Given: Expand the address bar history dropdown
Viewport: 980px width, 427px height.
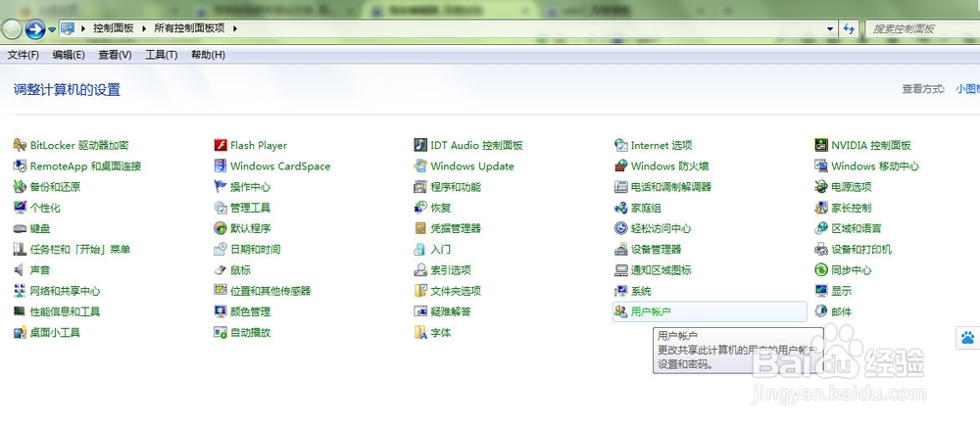Looking at the screenshot, I should point(830,28).
